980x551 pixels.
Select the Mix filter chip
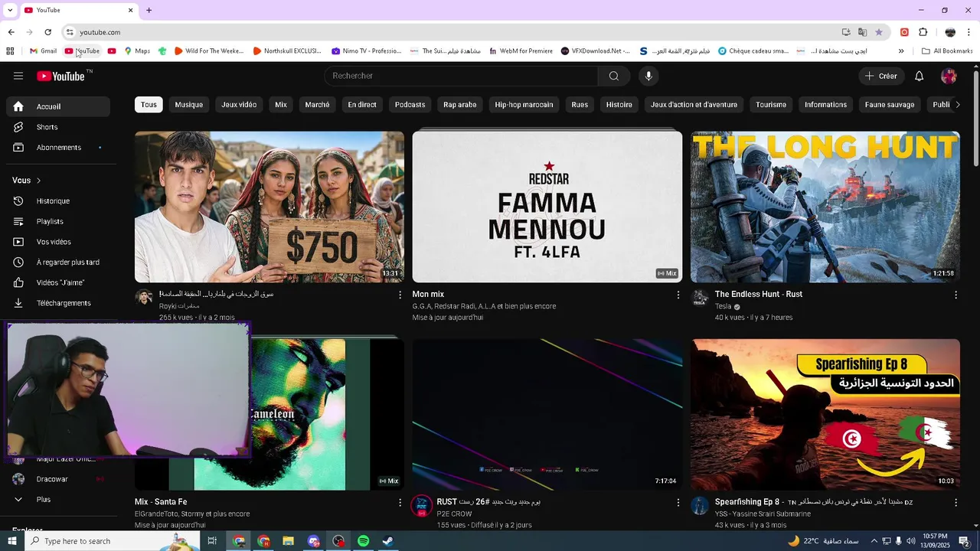coord(281,105)
